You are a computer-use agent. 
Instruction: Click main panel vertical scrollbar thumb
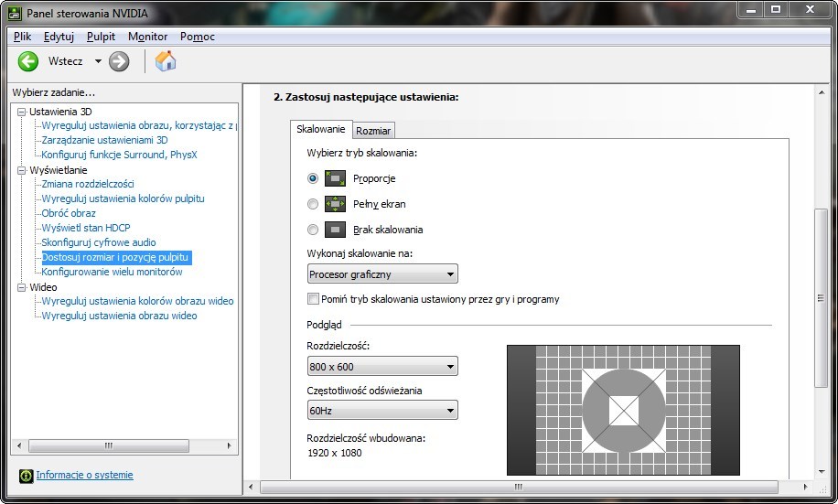pos(821,298)
